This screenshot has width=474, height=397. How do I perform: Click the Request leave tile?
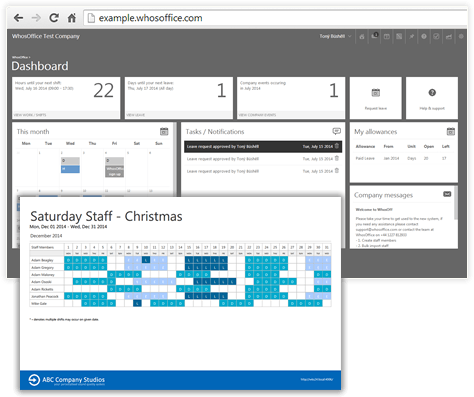pyautogui.click(x=376, y=98)
